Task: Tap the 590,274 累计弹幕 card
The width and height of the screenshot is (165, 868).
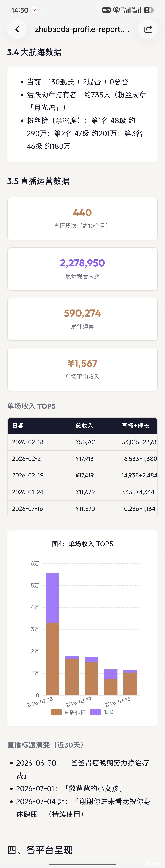Action: (x=82, y=319)
